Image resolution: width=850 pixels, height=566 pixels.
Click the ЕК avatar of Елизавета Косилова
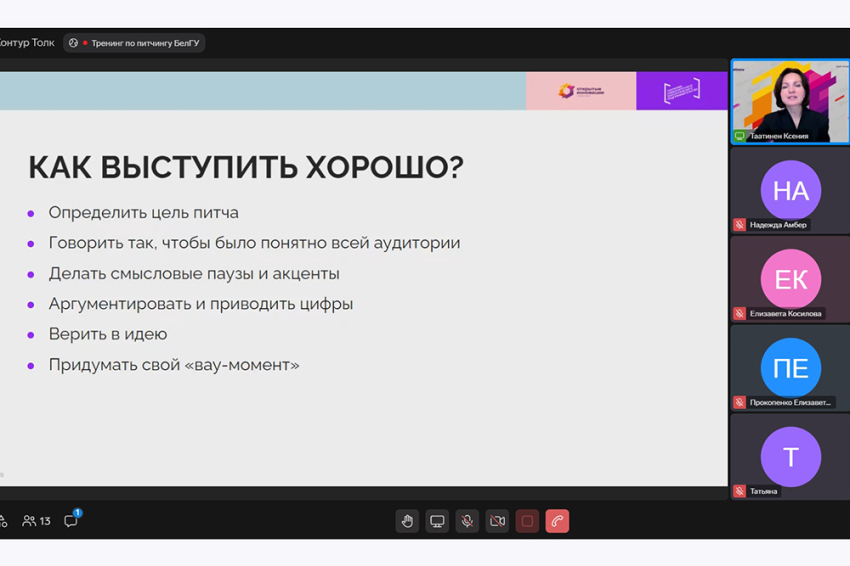[790, 279]
